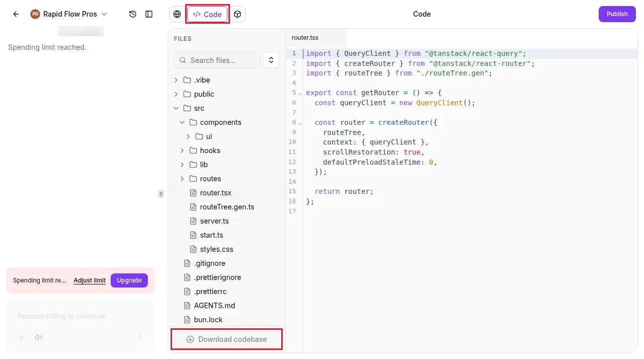Viewport: 644px width, 359px height.
Task: Click the search magnifier icon
Action: pyautogui.click(x=183, y=60)
